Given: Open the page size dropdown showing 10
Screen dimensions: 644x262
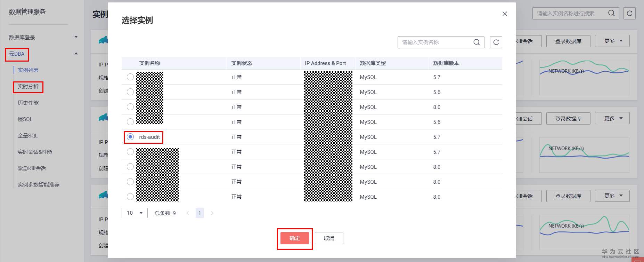Looking at the screenshot, I should (x=134, y=213).
